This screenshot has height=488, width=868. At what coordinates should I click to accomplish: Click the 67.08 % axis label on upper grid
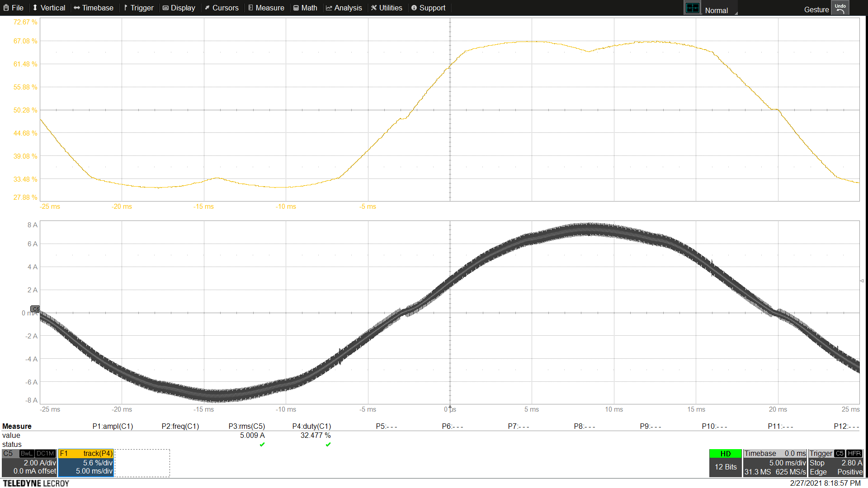coord(25,41)
